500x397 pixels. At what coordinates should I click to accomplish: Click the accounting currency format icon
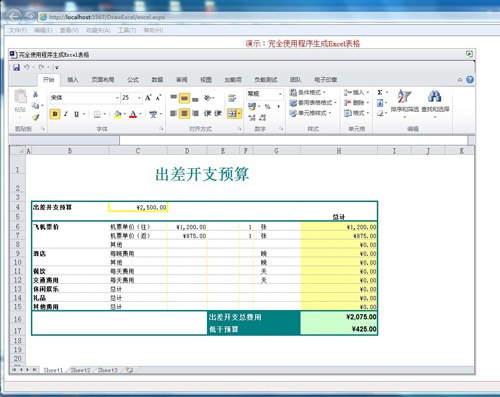252,106
